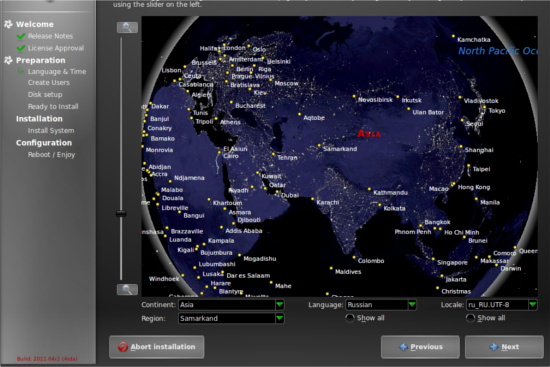Click Kamchatka label on map

point(474,40)
